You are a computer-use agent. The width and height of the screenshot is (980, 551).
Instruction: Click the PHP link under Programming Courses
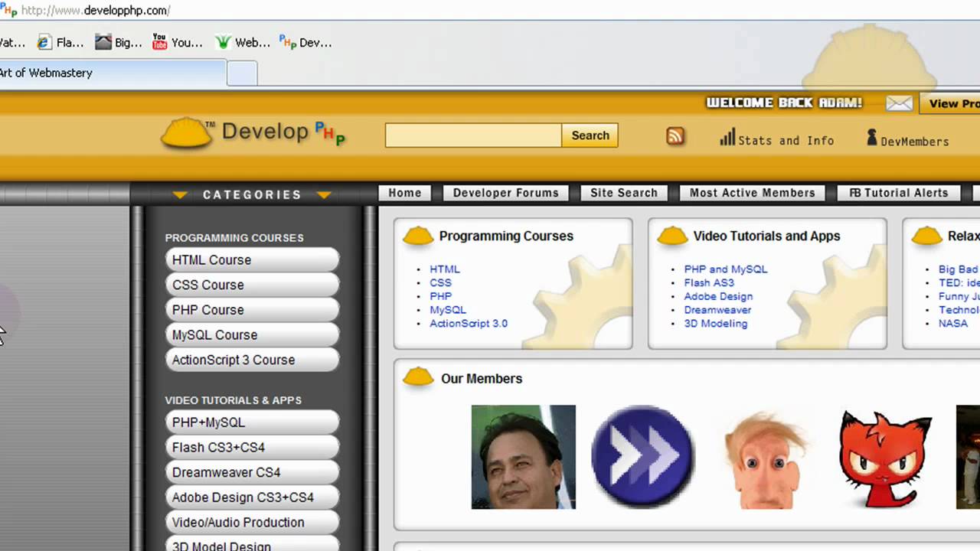(440, 296)
